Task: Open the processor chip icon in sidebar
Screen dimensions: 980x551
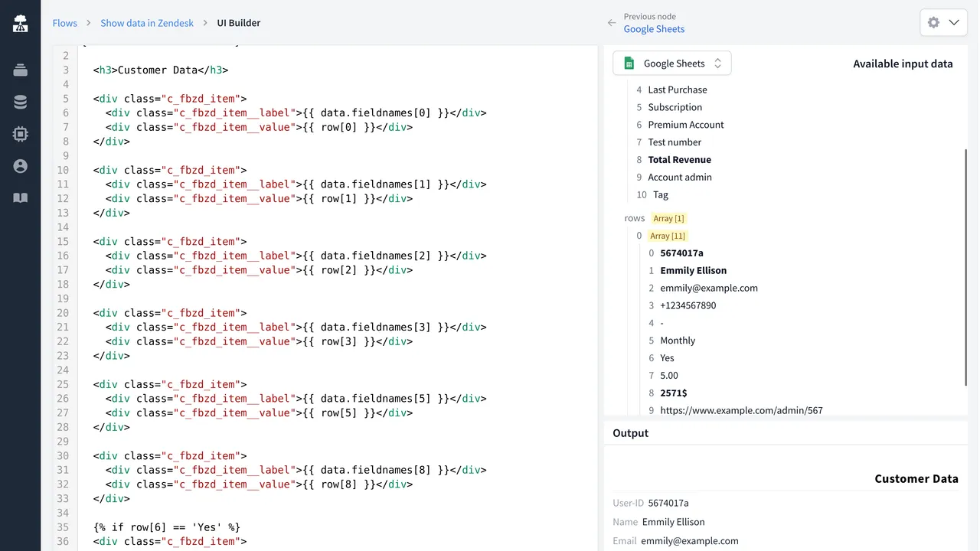Action: (x=21, y=134)
